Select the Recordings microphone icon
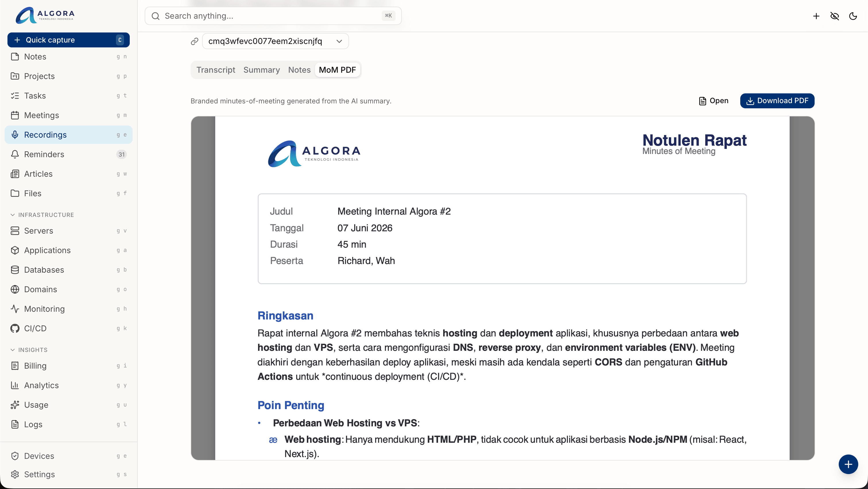This screenshot has width=868, height=489. pyautogui.click(x=15, y=135)
